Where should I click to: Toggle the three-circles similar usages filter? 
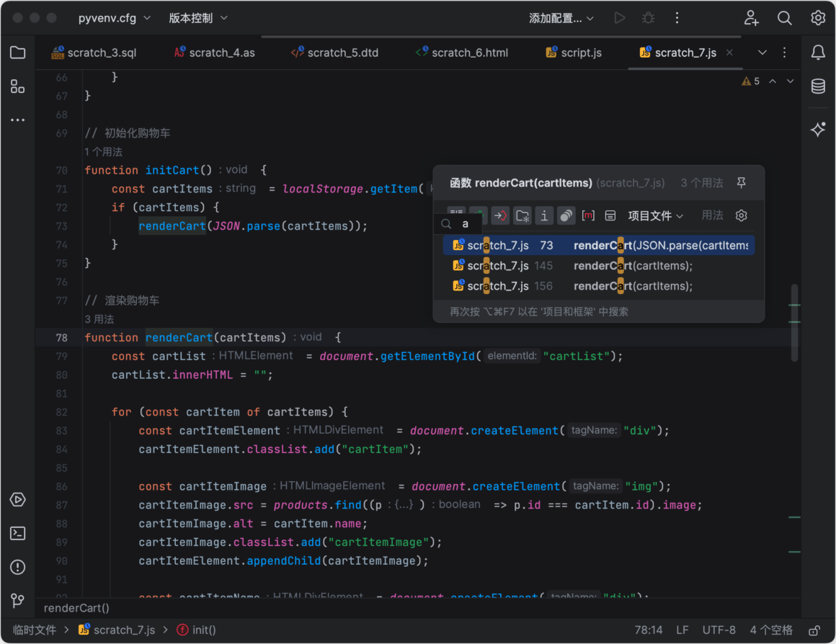coord(566,215)
